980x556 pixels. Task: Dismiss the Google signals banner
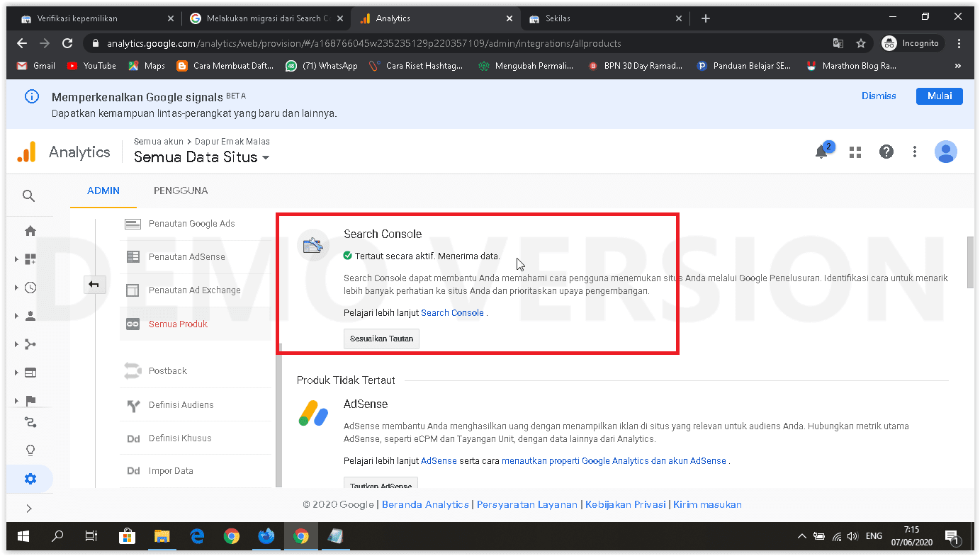click(x=879, y=96)
